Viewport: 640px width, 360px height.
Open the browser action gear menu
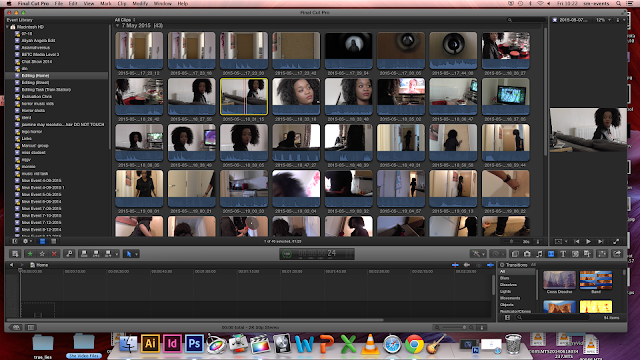click(x=27, y=241)
